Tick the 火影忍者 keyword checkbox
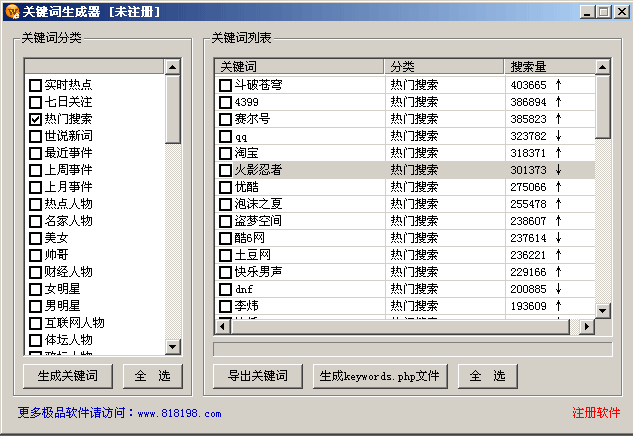The height and width of the screenshot is (436, 633). [225, 170]
